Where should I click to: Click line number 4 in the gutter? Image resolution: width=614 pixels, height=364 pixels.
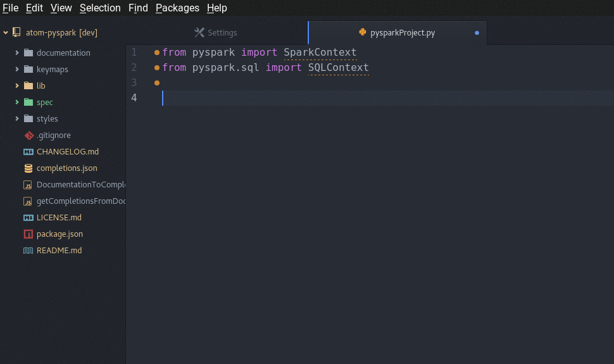coord(134,97)
